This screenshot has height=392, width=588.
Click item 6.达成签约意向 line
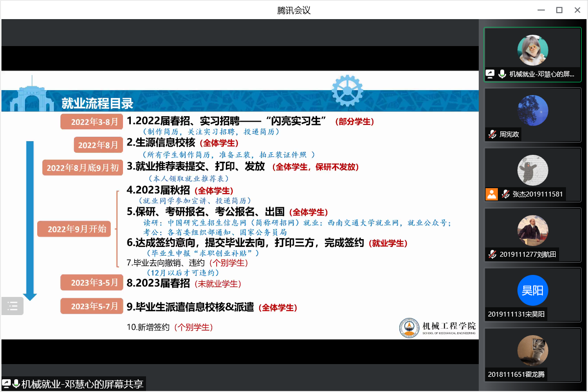(245, 242)
